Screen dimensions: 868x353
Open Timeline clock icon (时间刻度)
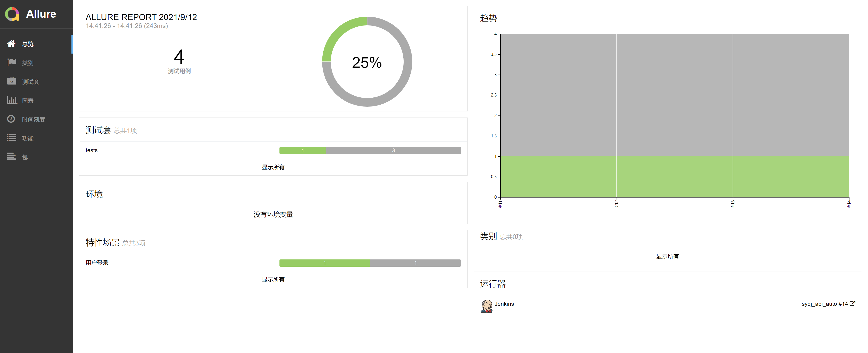(x=12, y=119)
